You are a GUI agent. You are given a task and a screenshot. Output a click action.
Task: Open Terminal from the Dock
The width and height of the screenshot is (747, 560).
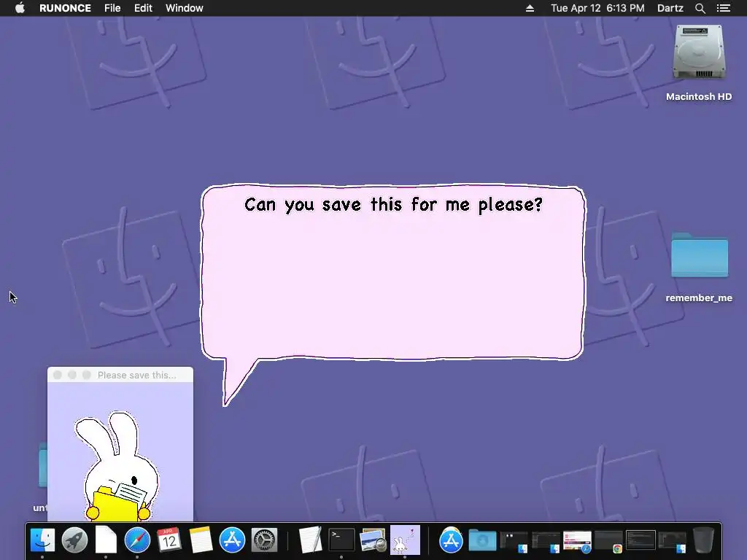click(341, 540)
